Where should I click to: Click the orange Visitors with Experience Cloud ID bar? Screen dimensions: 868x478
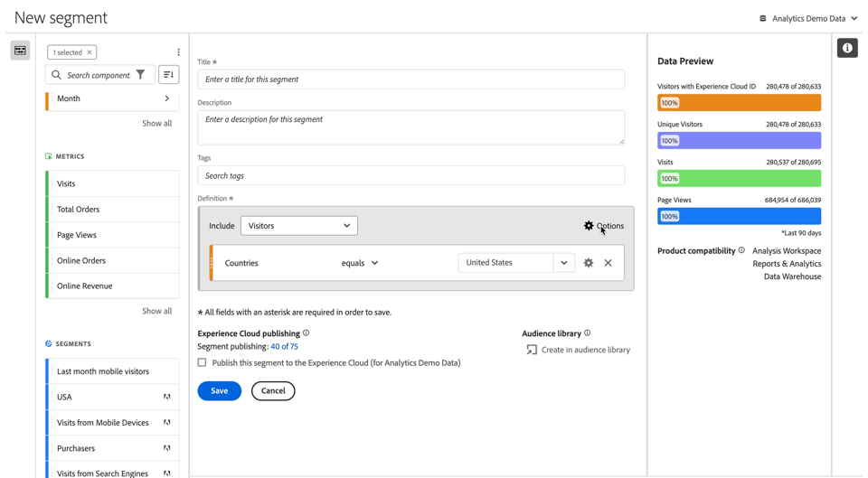739,102
